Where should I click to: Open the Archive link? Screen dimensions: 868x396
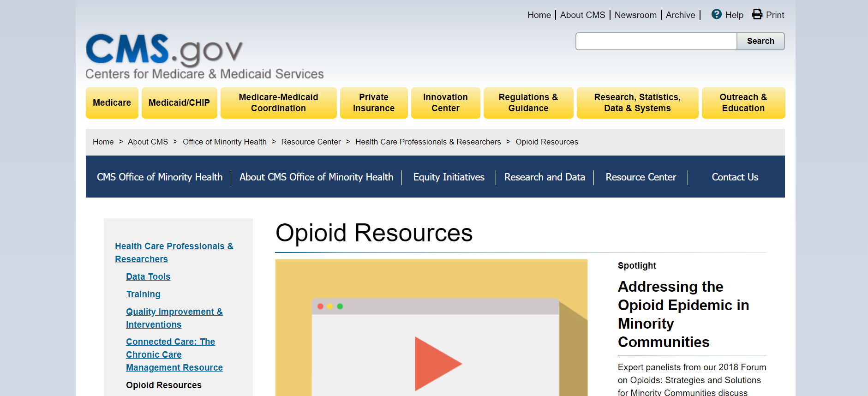coord(680,15)
